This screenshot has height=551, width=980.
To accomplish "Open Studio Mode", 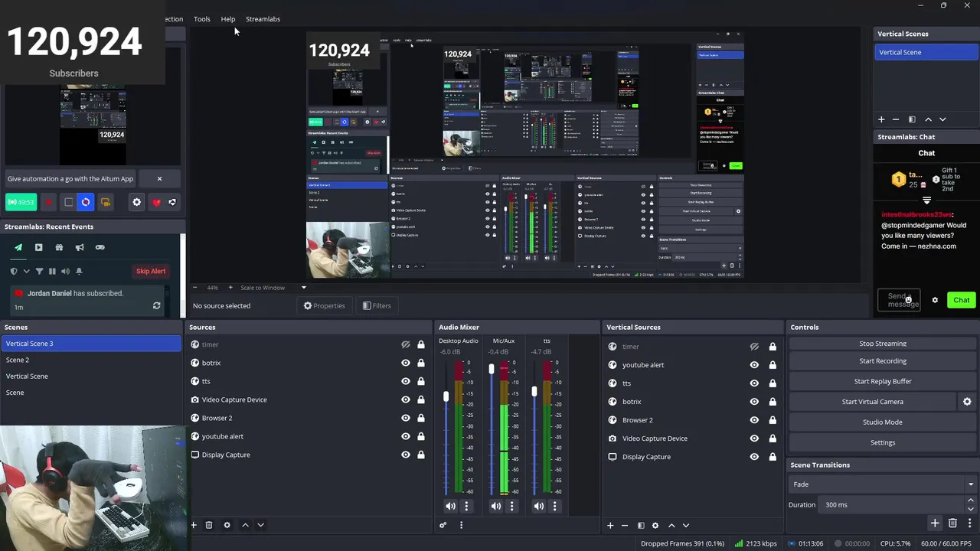I will (x=882, y=422).
